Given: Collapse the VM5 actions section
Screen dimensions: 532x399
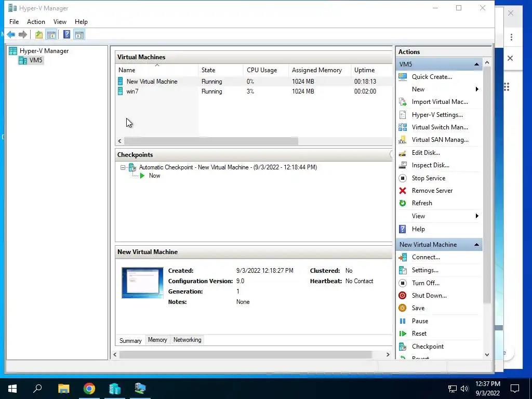Looking at the screenshot, I should click(x=476, y=64).
